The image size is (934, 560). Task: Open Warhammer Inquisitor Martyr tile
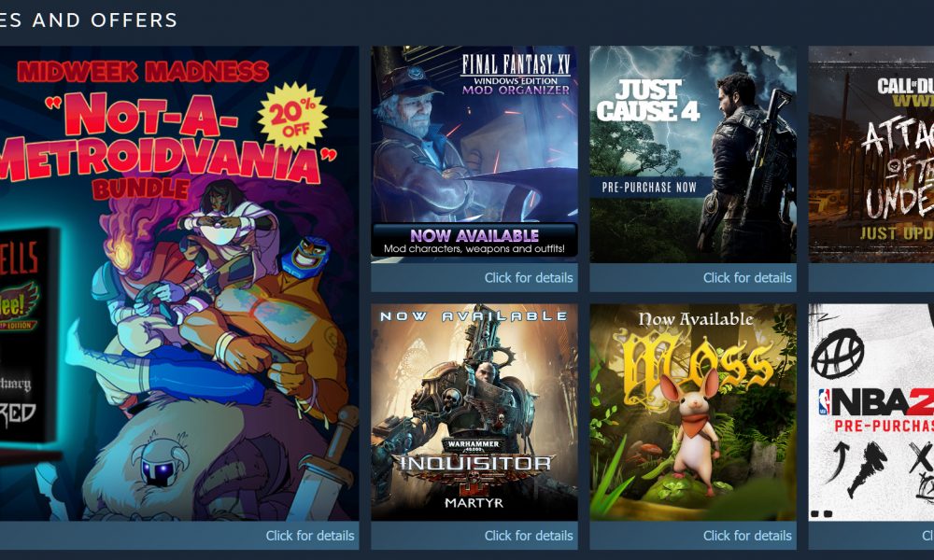coord(474,413)
